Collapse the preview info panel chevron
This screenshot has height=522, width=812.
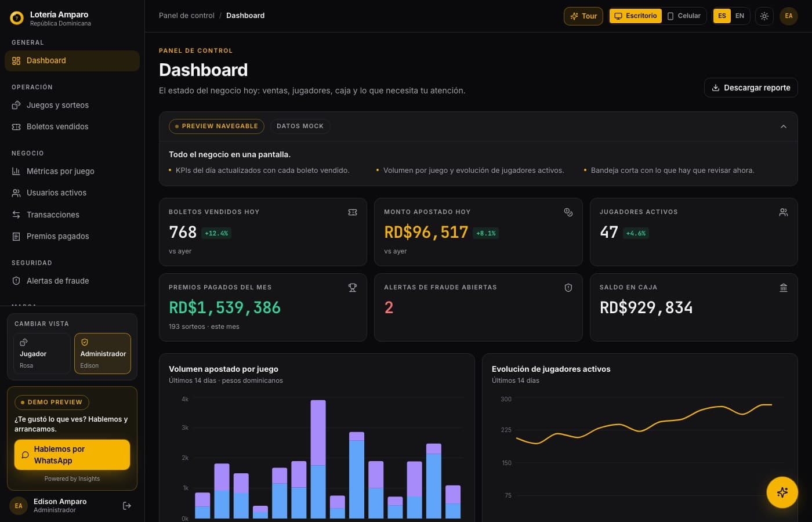(784, 126)
